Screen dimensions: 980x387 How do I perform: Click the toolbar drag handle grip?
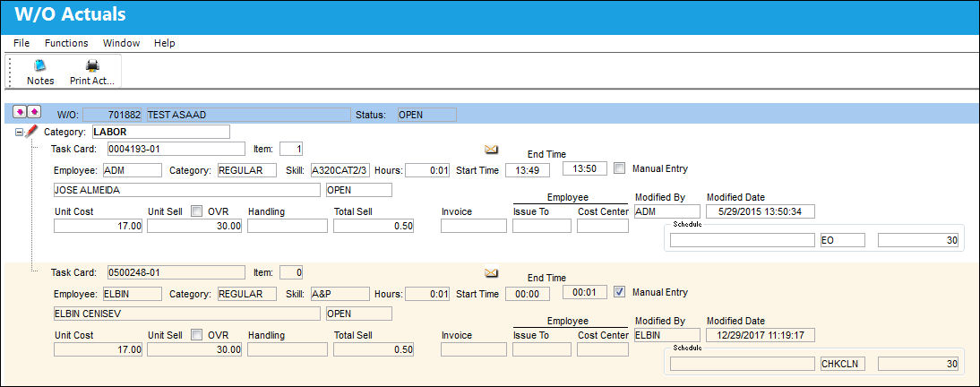pos(11,72)
